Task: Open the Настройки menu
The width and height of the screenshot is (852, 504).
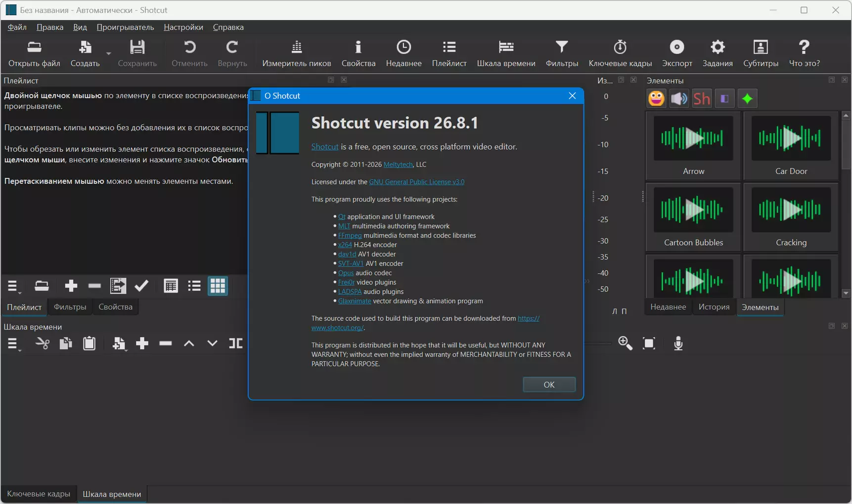Action: coord(183,27)
